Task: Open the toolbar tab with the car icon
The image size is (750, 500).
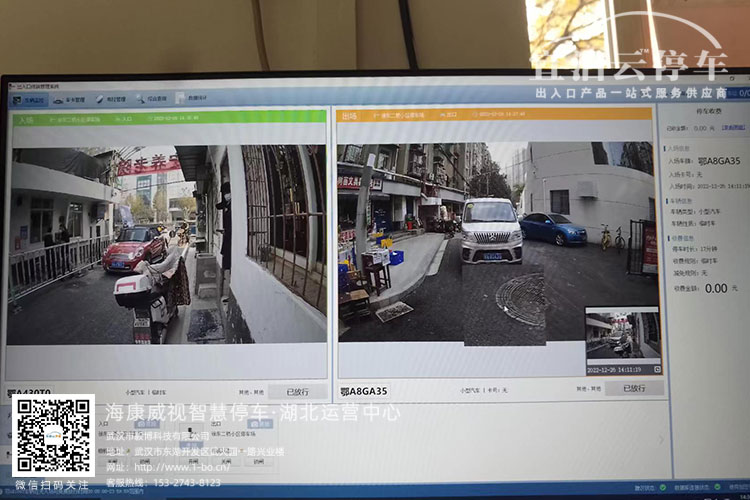Action: click(x=69, y=100)
